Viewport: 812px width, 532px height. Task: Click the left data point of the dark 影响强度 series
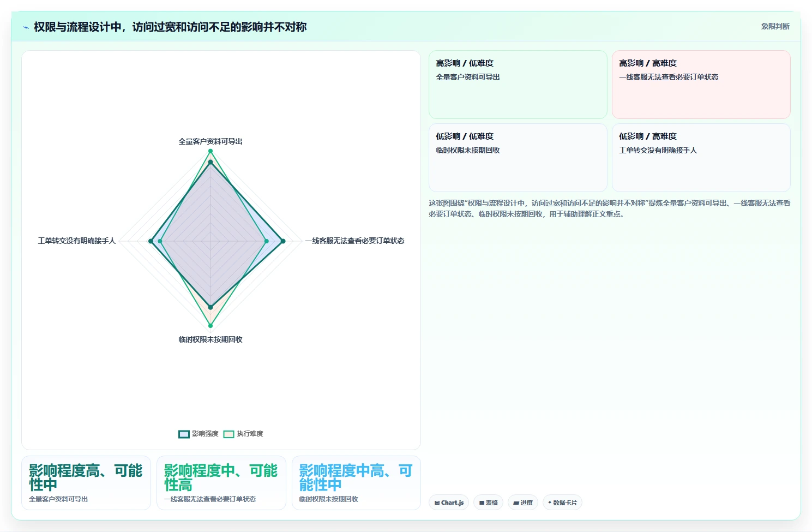151,241
